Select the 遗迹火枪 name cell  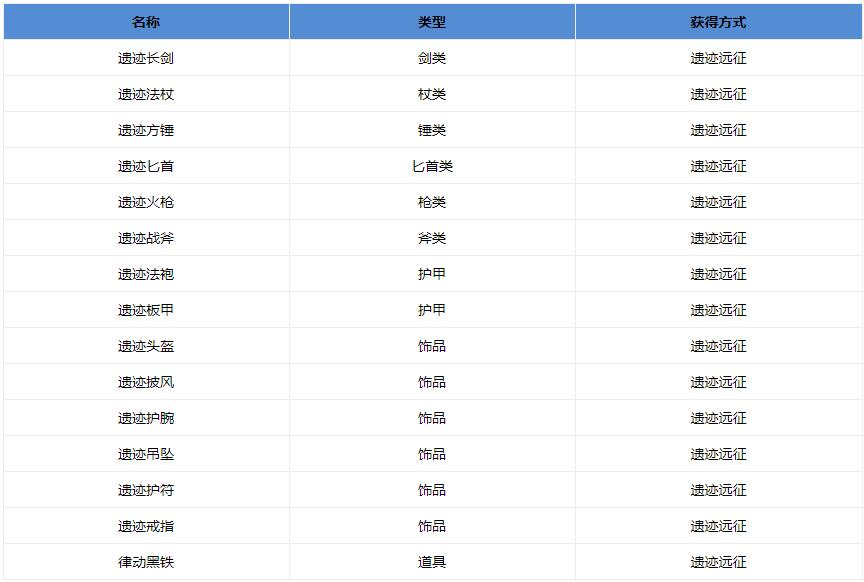[x=146, y=202]
